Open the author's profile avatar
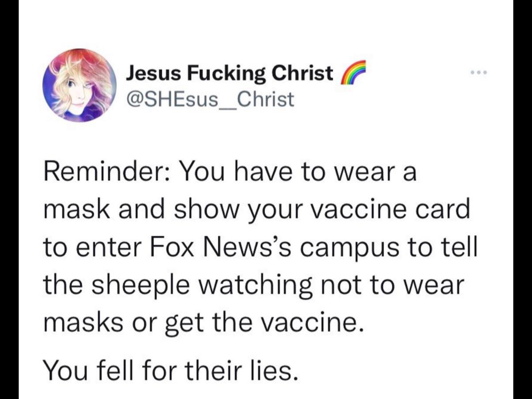532x399 pixels. coord(79,85)
